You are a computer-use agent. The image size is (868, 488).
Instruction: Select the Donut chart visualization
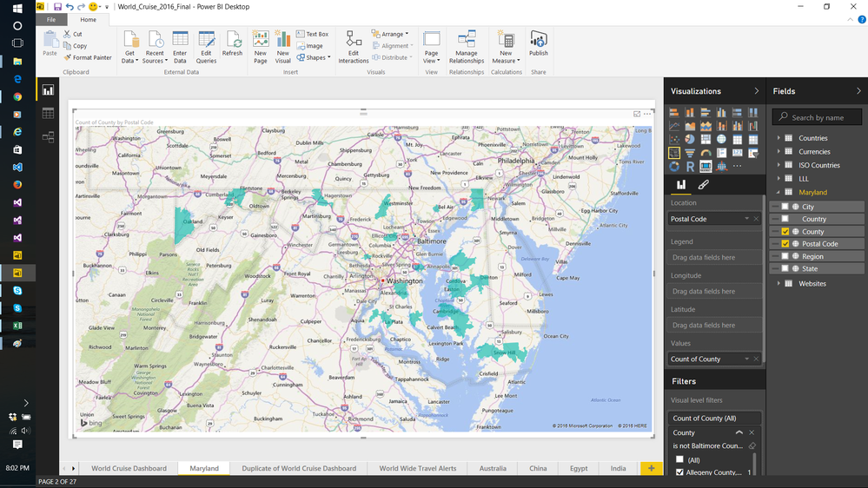673,166
